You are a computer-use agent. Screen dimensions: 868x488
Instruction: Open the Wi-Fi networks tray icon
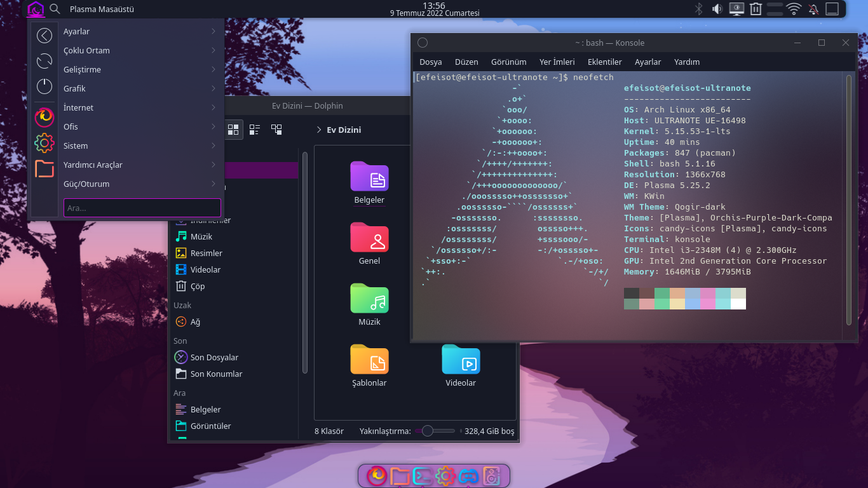click(x=794, y=9)
